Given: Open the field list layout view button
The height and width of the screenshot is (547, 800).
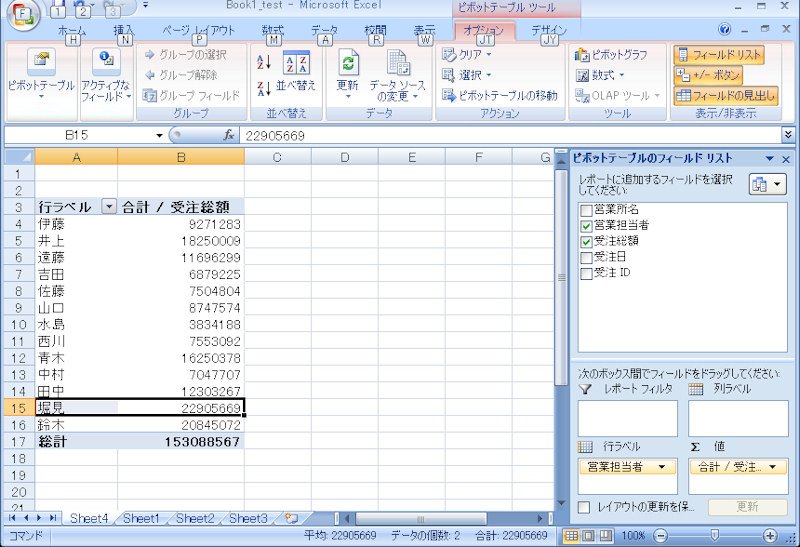Looking at the screenshot, I should coord(767,184).
